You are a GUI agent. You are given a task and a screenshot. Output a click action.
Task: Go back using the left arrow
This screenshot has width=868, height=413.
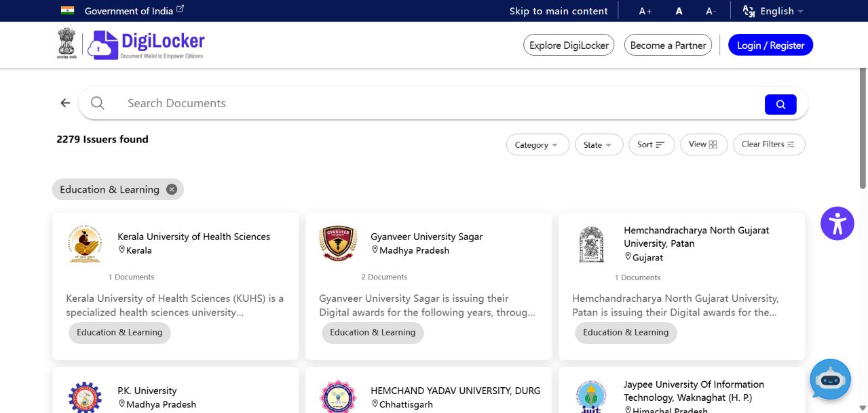65,103
